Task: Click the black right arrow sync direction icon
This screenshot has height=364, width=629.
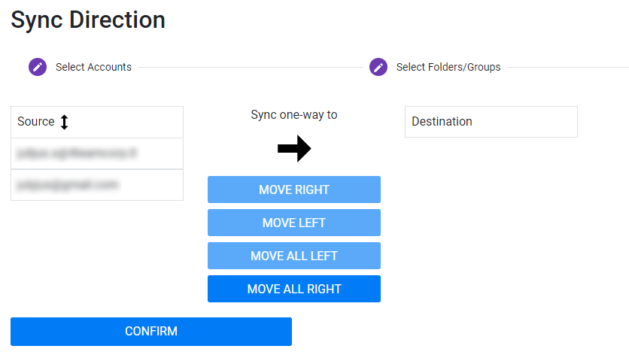Action: pos(293,149)
